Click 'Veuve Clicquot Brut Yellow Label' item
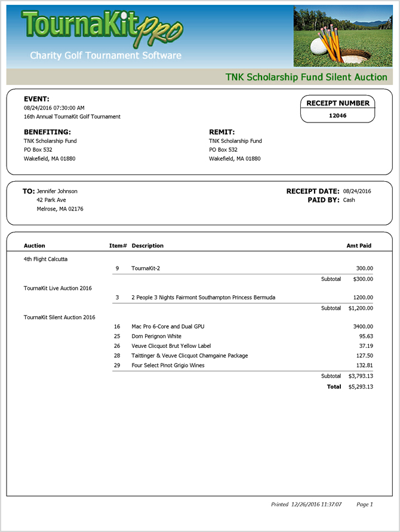 pyautogui.click(x=171, y=346)
